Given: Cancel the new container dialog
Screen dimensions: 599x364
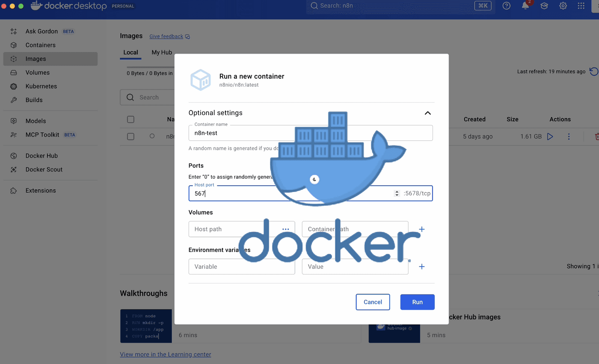Looking at the screenshot, I should (373, 302).
